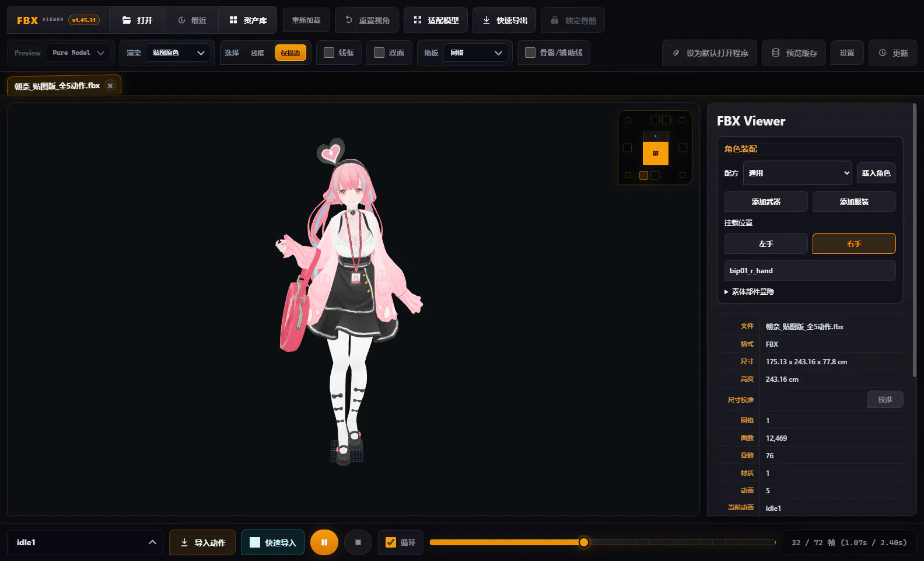924x561 pixels.
Task: Switch selection mode to 线框
Action: (x=257, y=53)
